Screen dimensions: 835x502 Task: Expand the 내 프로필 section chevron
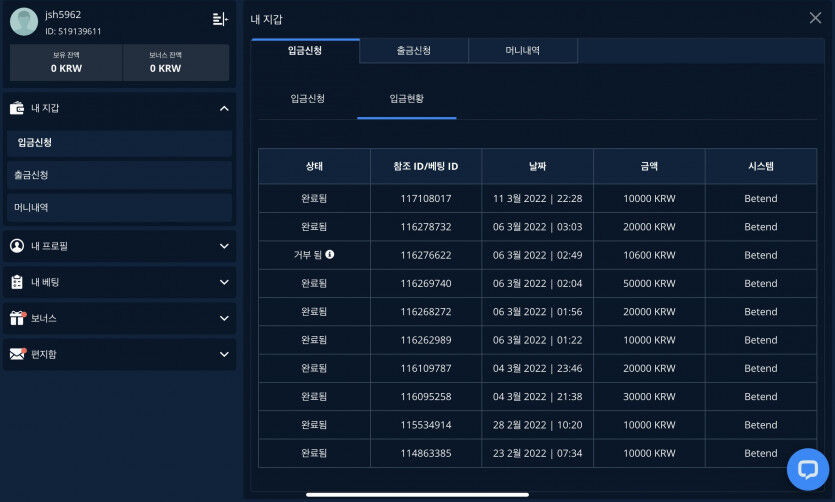point(224,246)
